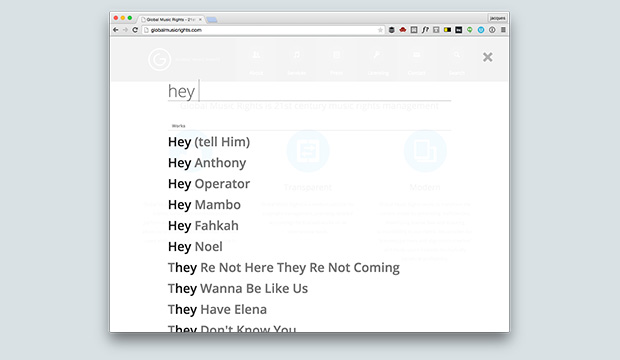Click the red cloud extension icon
This screenshot has height=360, width=620.
(403, 30)
